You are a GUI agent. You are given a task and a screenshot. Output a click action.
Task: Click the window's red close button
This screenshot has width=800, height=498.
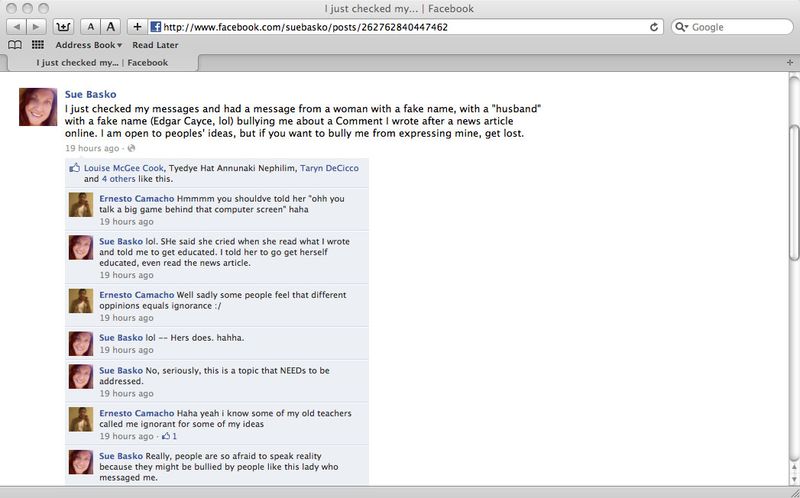click(x=11, y=8)
